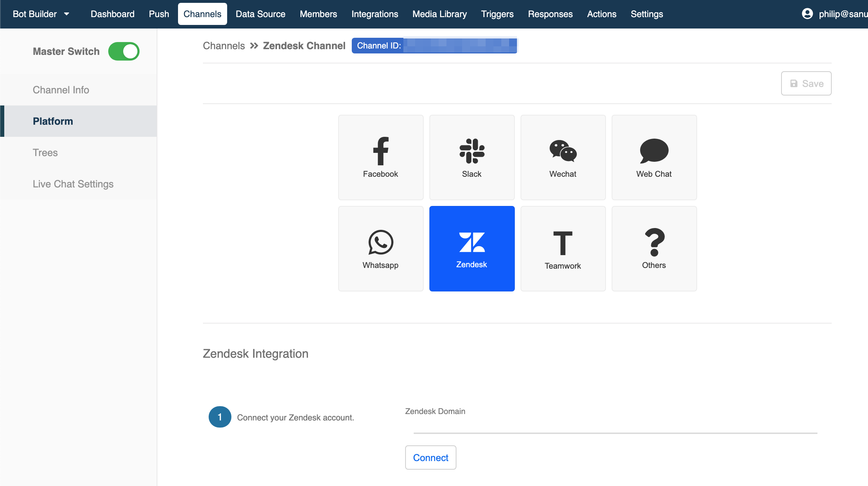868x486 pixels.
Task: Click the Save button
Action: (806, 83)
